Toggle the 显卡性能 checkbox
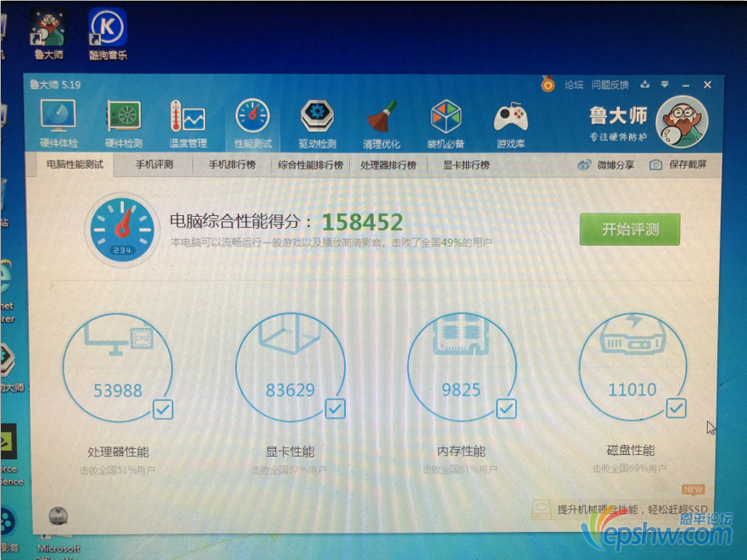747x560 pixels. click(335, 408)
